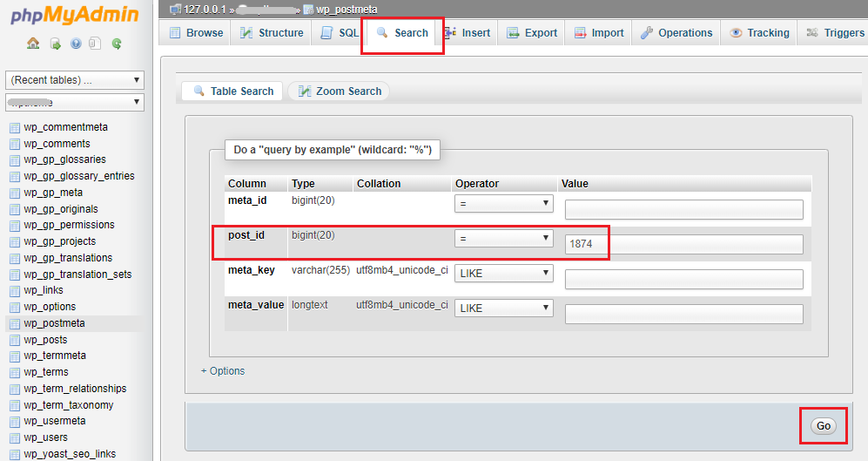The image size is (868, 461).
Task: Click the table icon beside wp_users
Action: (15, 437)
